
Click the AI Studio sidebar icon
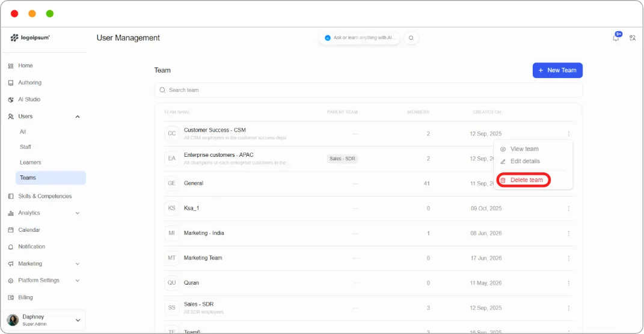pos(11,99)
